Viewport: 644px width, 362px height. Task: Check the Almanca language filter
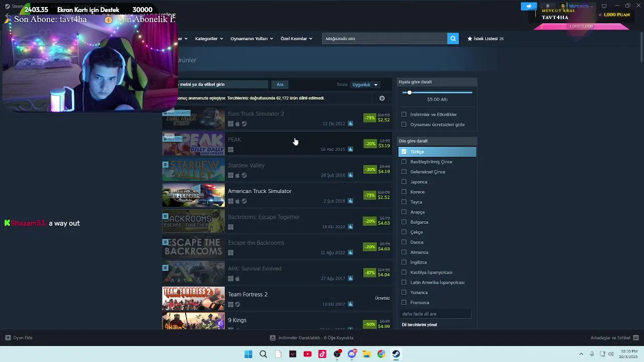404,252
